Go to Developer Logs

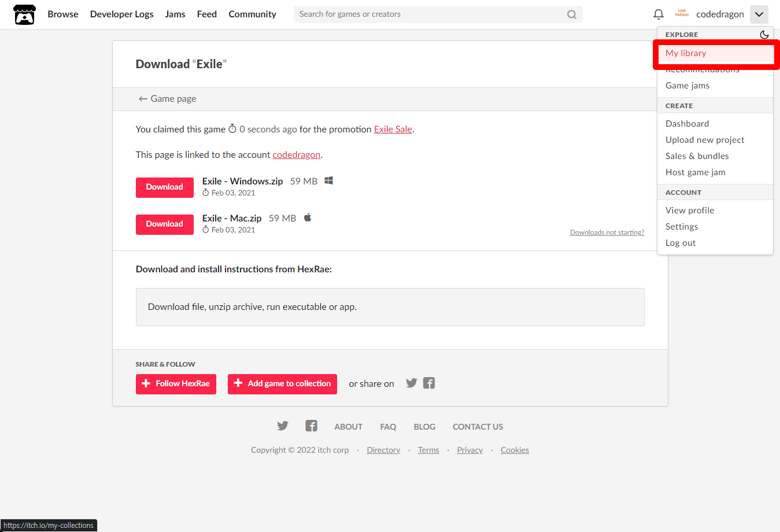tap(121, 14)
